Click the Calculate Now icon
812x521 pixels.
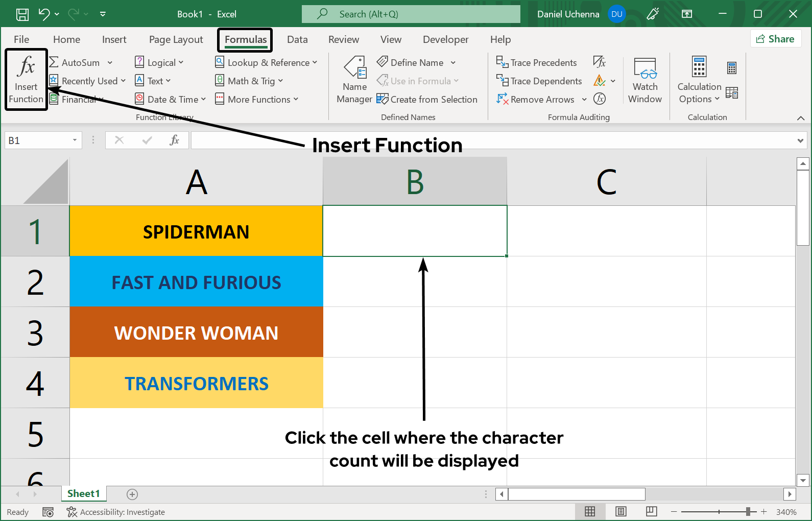732,68
